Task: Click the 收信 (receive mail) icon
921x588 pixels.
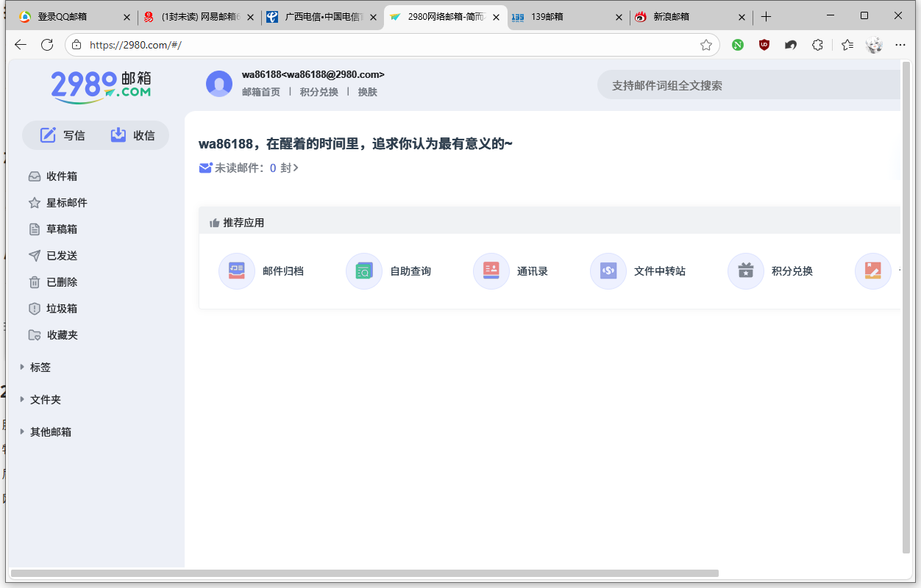Action: (118, 135)
